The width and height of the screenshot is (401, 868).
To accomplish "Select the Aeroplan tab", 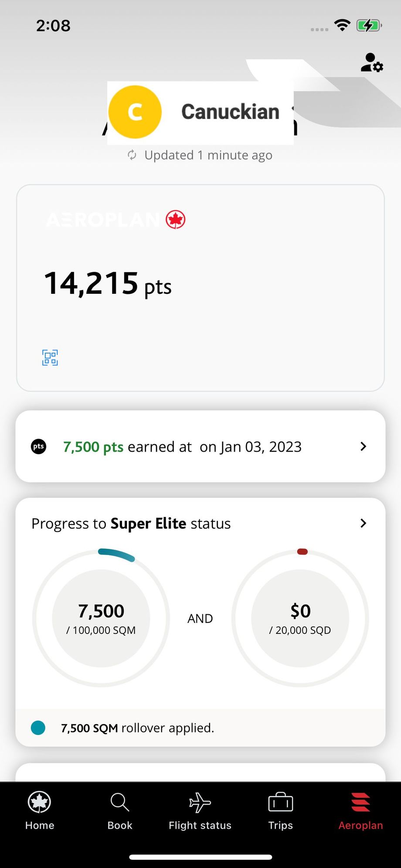I will [360, 811].
